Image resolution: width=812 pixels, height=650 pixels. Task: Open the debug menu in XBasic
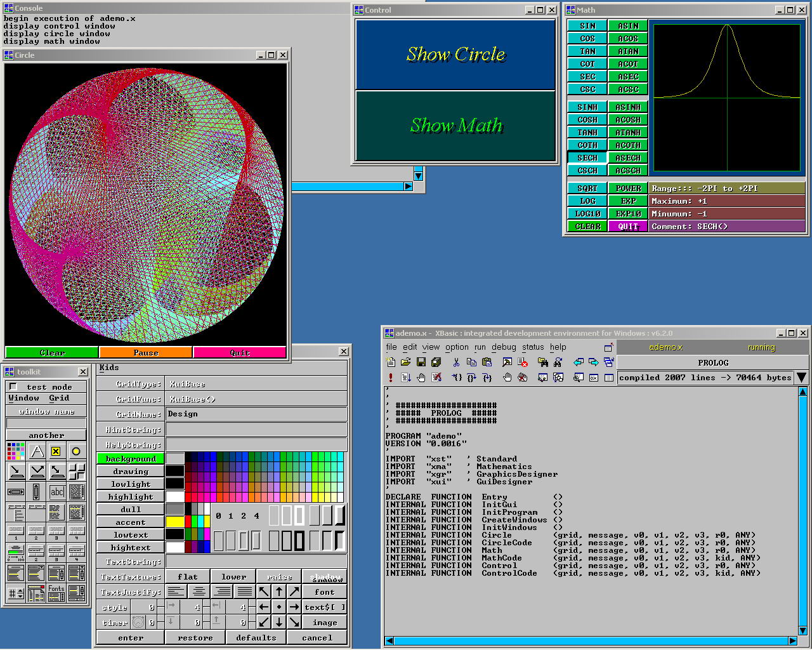pyautogui.click(x=504, y=347)
